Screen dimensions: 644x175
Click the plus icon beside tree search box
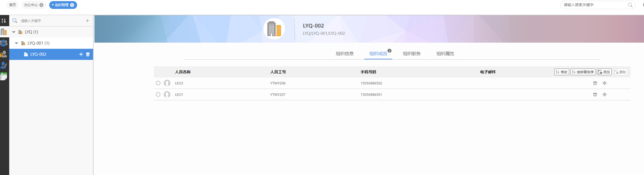tap(87, 21)
